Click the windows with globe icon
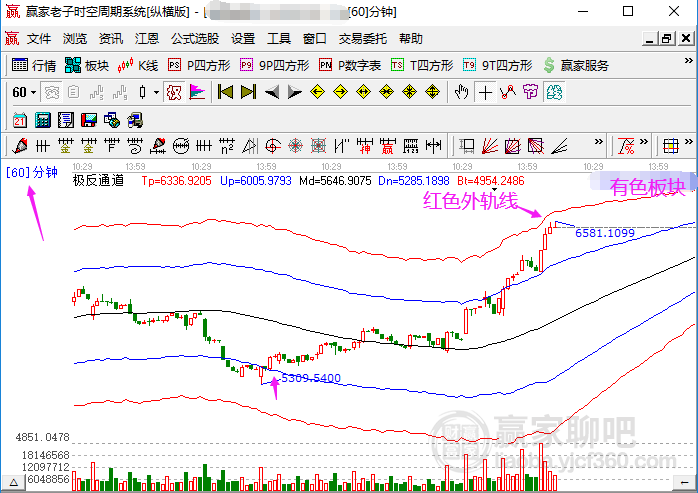698x493 pixels. tap(112, 120)
